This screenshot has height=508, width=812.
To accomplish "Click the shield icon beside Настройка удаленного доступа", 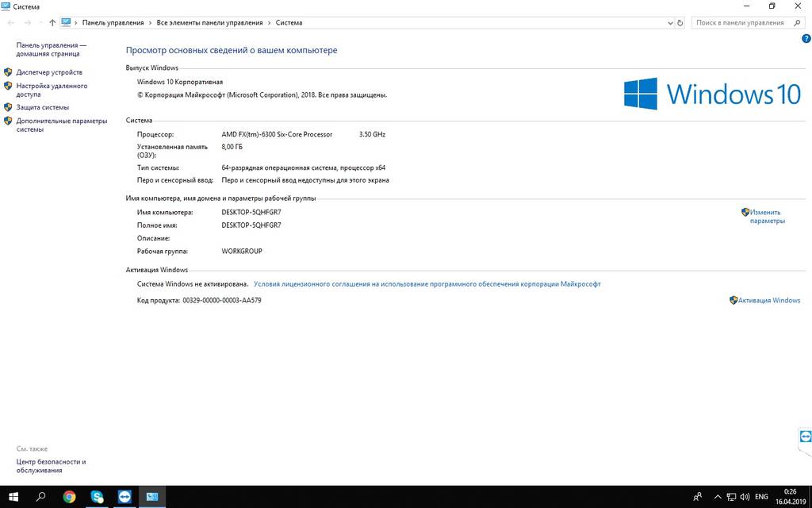I will pos(8,86).
